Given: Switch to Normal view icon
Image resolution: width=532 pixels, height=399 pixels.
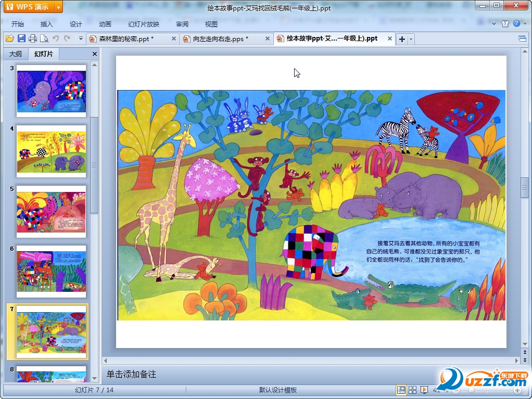Looking at the screenshot, I should pyautogui.click(x=401, y=390).
